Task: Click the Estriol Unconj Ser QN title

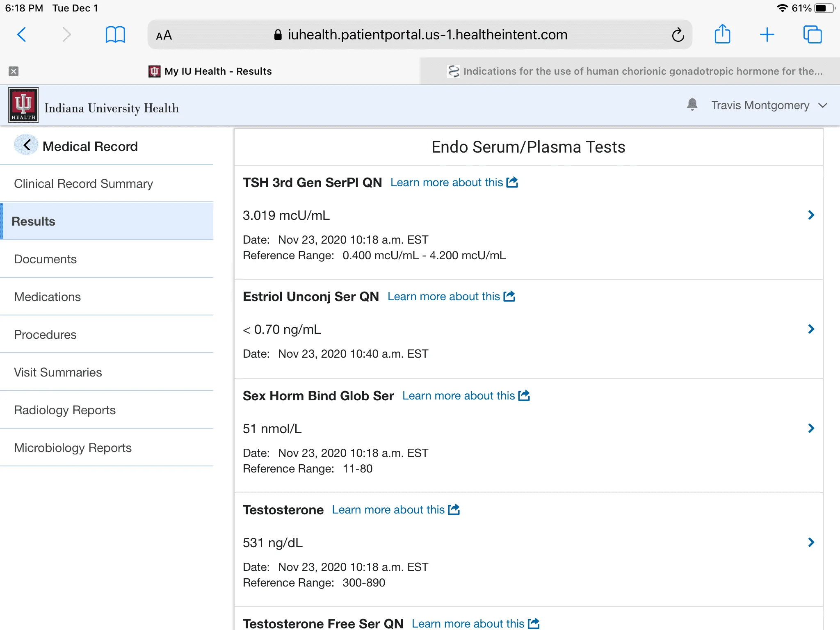Action: point(310,296)
